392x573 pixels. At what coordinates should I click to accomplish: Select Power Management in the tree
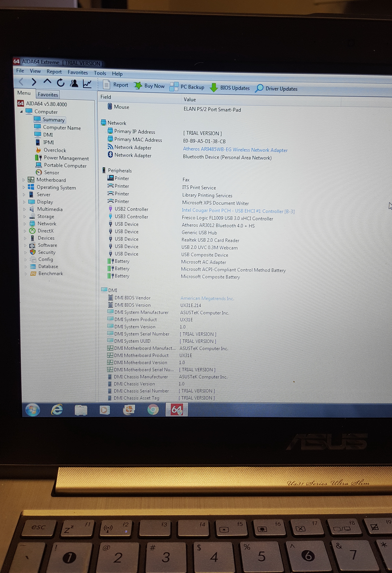[x=66, y=158]
